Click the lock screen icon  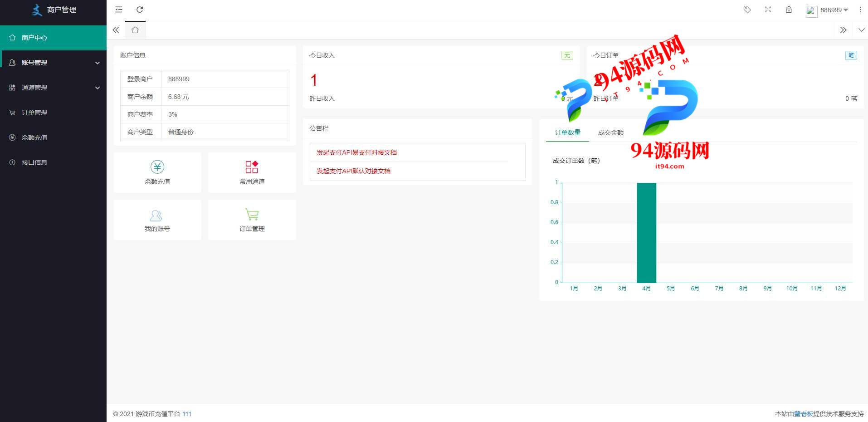pyautogui.click(x=789, y=10)
